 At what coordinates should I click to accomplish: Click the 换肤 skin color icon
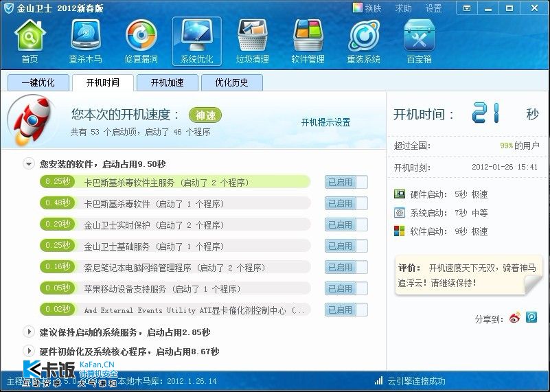(358, 8)
